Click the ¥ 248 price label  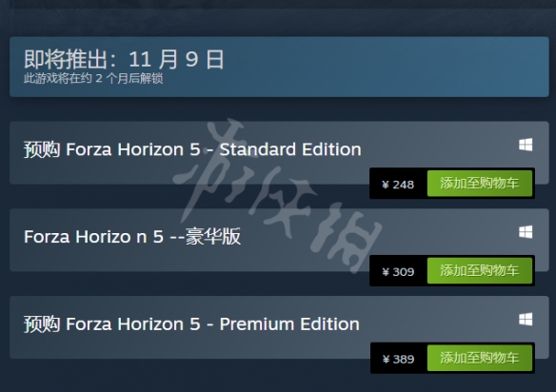pos(398,185)
